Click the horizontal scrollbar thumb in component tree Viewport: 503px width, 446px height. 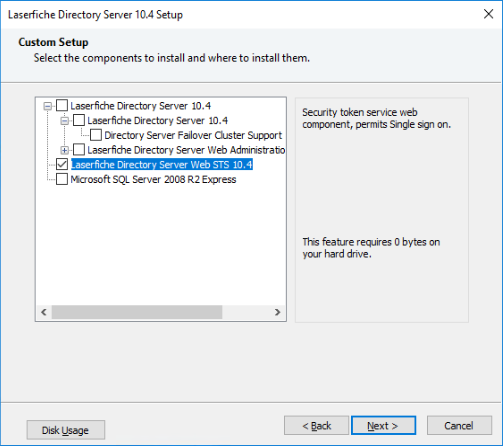(137, 312)
